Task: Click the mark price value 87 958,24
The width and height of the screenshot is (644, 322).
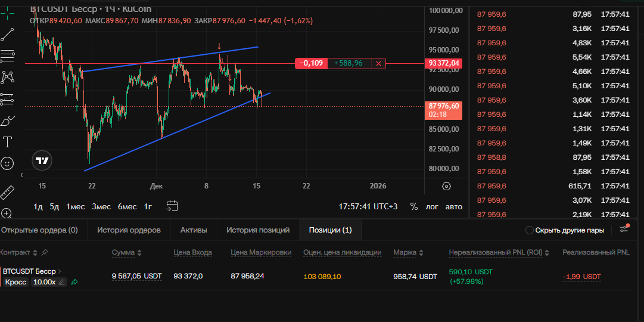Action: [247, 275]
